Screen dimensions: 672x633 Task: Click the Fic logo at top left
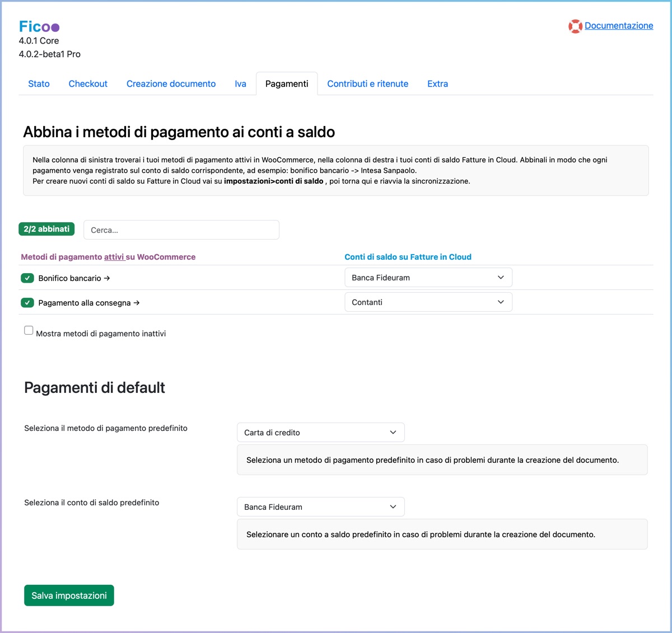[x=39, y=26]
